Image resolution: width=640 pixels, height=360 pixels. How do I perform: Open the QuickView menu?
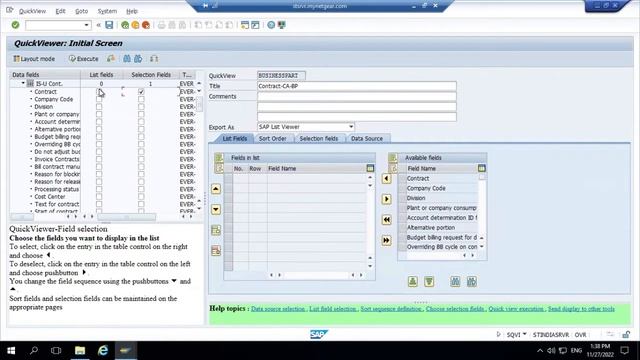(32, 11)
